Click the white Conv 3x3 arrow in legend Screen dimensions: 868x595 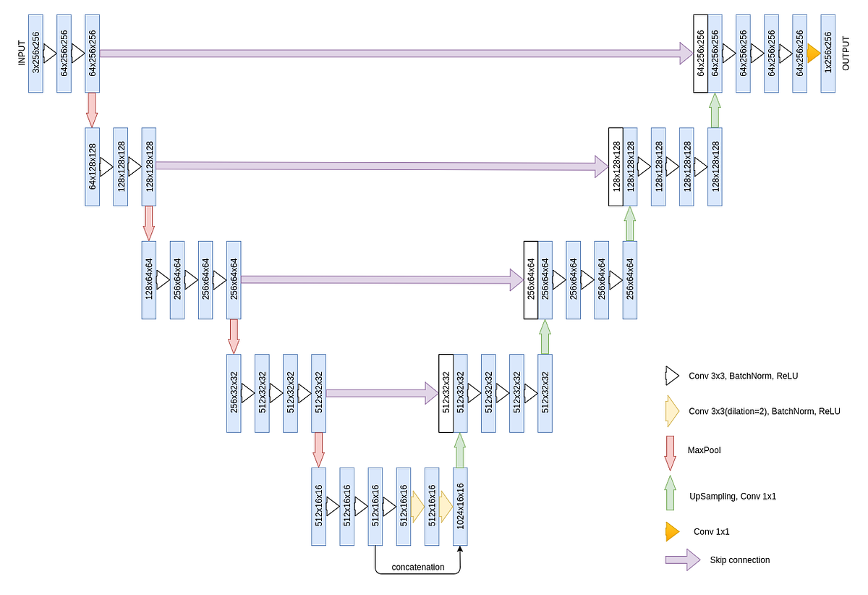672,375
